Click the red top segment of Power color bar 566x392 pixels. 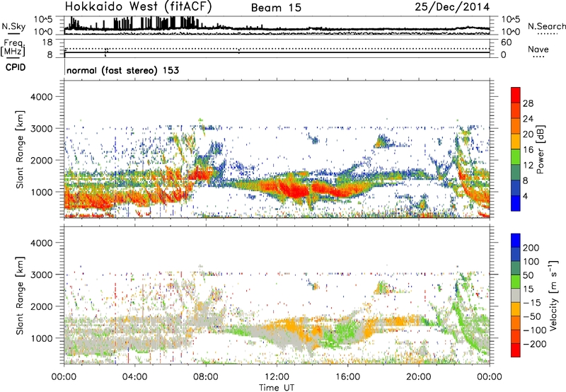(516, 95)
